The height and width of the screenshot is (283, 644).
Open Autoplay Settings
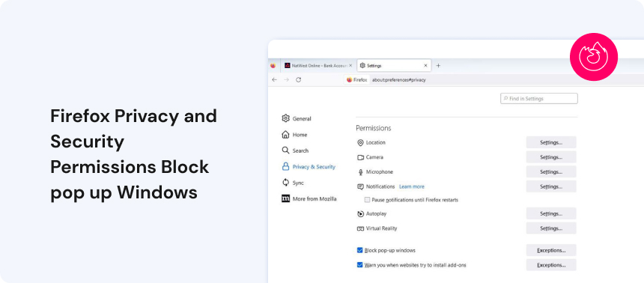[x=551, y=213]
